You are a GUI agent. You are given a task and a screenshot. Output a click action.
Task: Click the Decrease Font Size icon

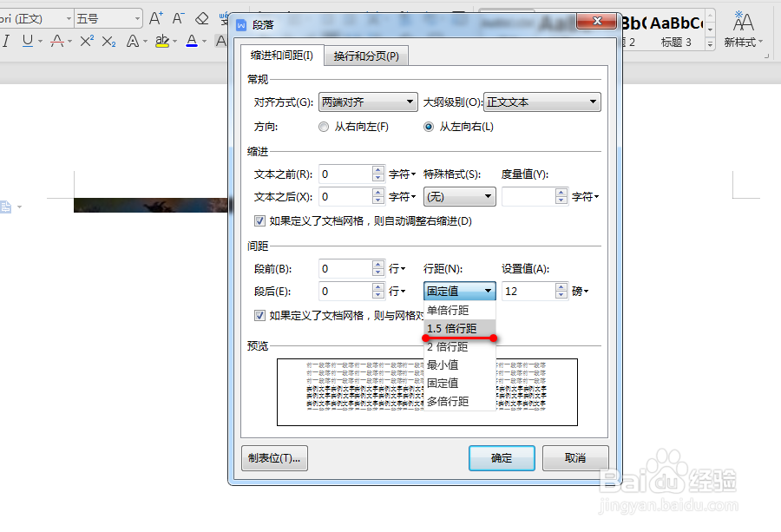click(x=179, y=19)
